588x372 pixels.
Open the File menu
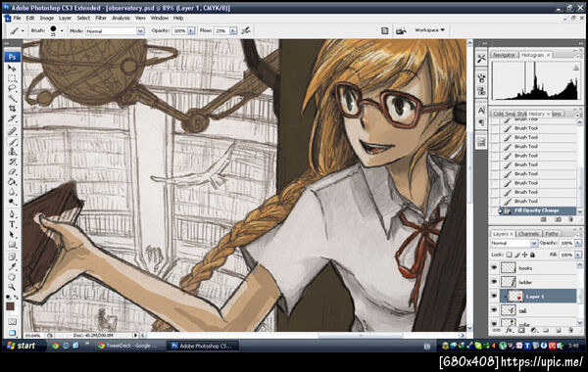pyautogui.click(x=17, y=18)
